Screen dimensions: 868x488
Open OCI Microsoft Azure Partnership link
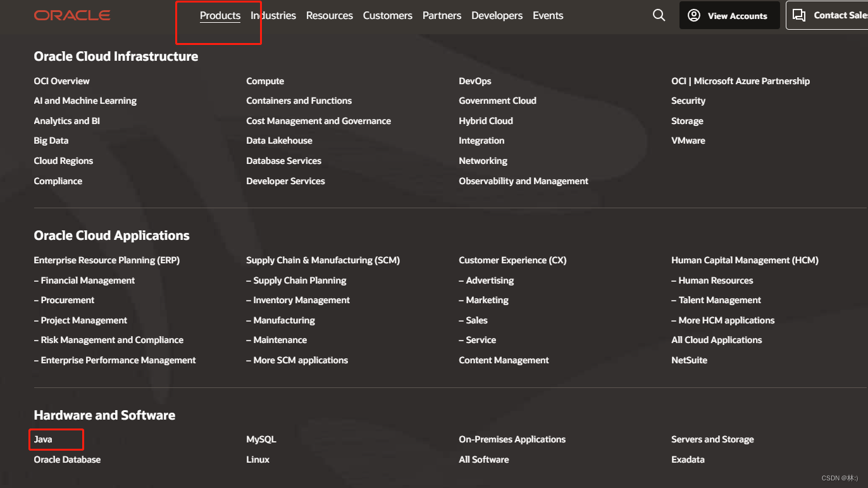740,81
